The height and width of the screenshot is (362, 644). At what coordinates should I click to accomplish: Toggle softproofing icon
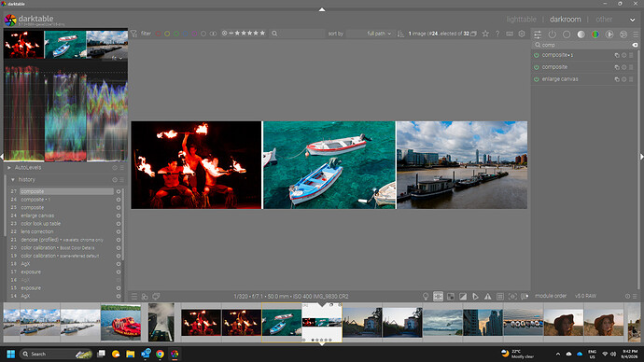[x=475, y=296]
